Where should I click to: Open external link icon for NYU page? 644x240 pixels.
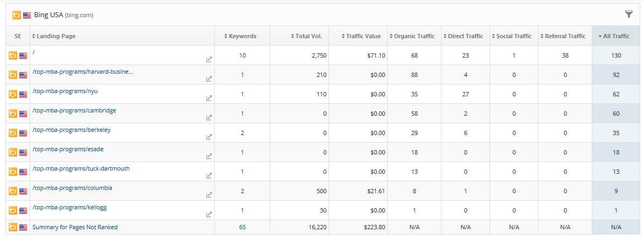point(209,98)
